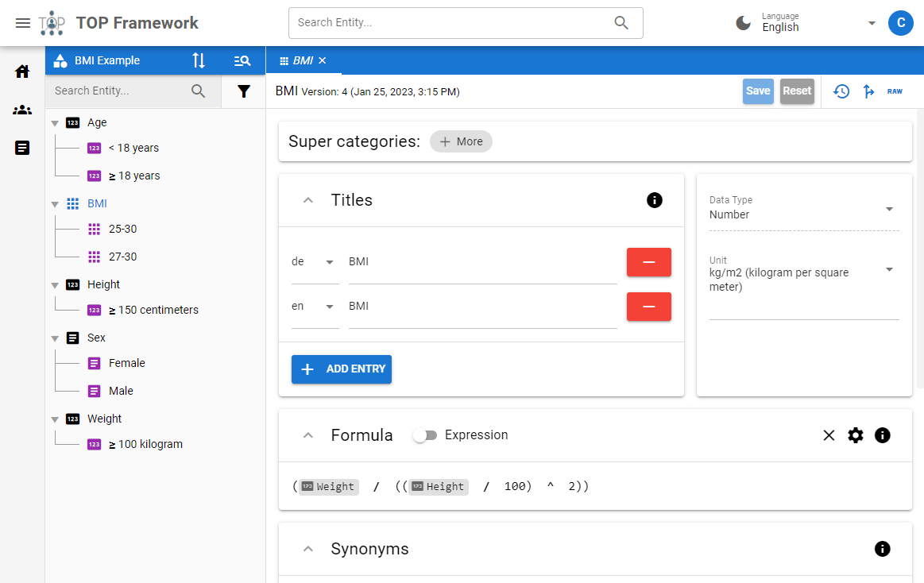The height and width of the screenshot is (583, 924).
Task: Select Female in the entity tree
Action: [x=126, y=363]
